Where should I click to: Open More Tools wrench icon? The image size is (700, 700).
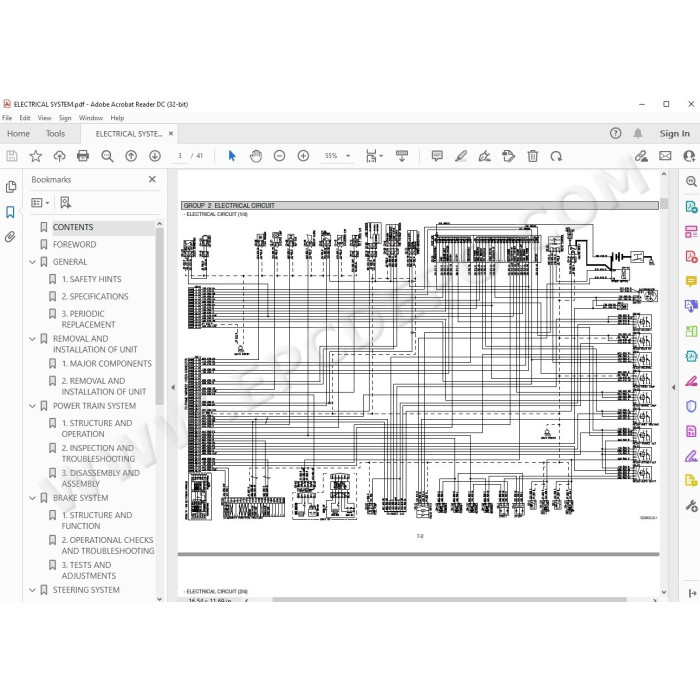click(691, 506)
